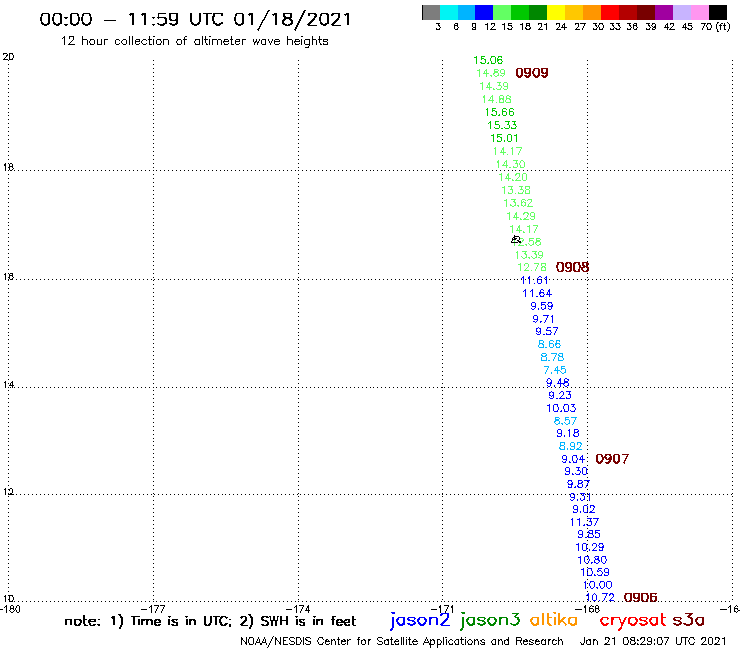The width and height of the screenshot is (740, 650).
Task: Select the 9.04 value beside 0907
Action: (x=573, y=459)
